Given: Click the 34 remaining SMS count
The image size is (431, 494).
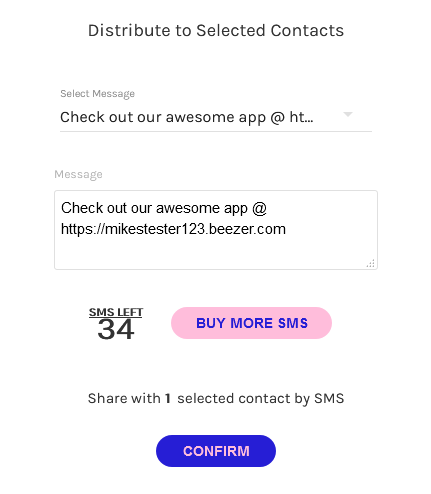Looking at the screenshot, I should tap(116, 329).
